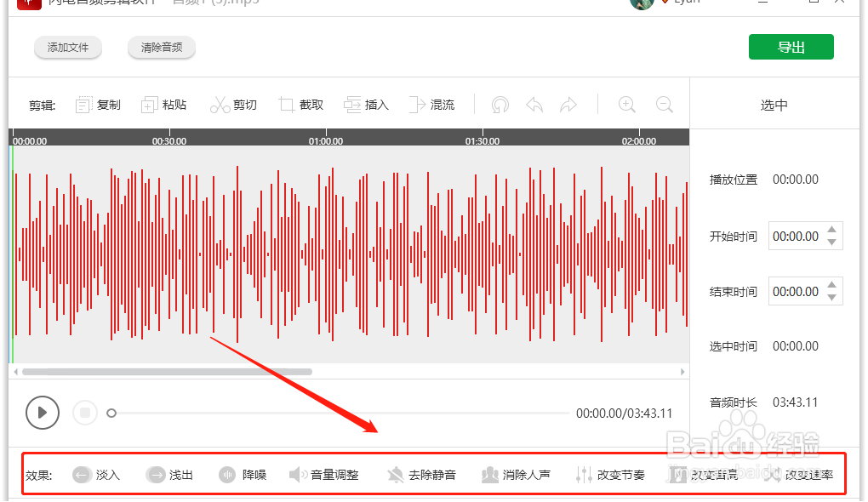Click the 02:00.00 timeline ruler mark

click(x=639, y=141)
